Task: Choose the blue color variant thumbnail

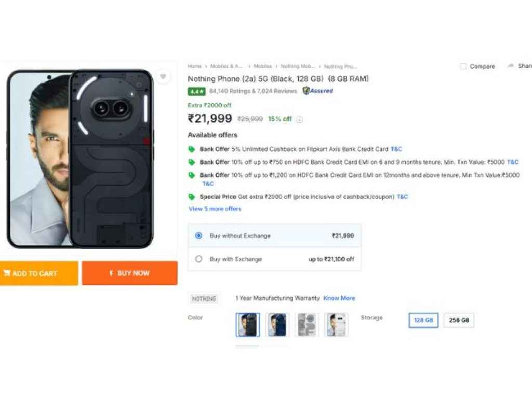Action: (277, 325)
